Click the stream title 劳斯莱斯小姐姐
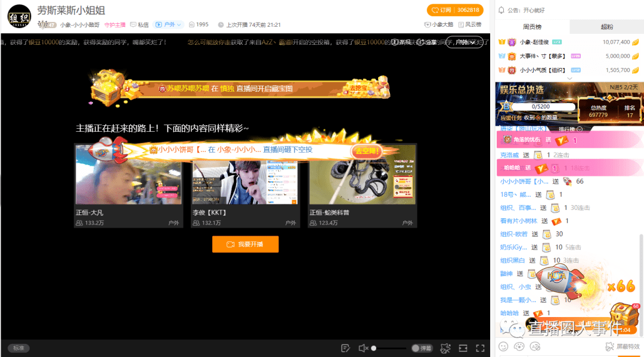644x357 pixels. [x=71, y=10]
